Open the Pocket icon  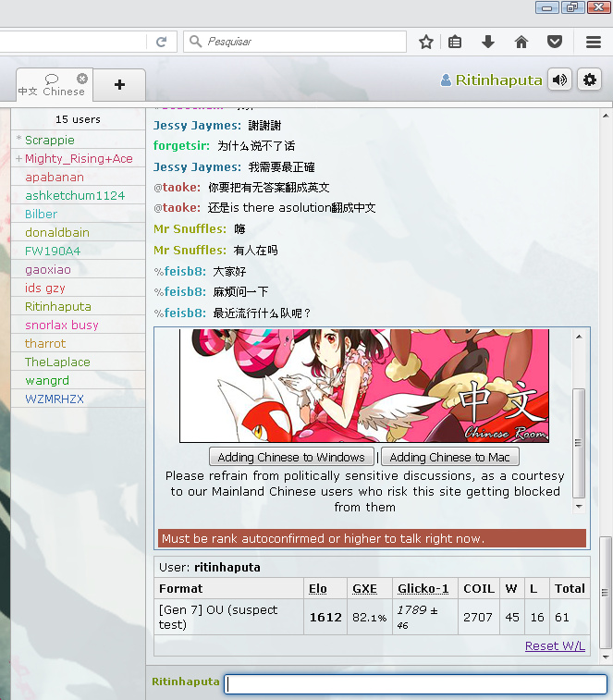click(x=555, y=42)
